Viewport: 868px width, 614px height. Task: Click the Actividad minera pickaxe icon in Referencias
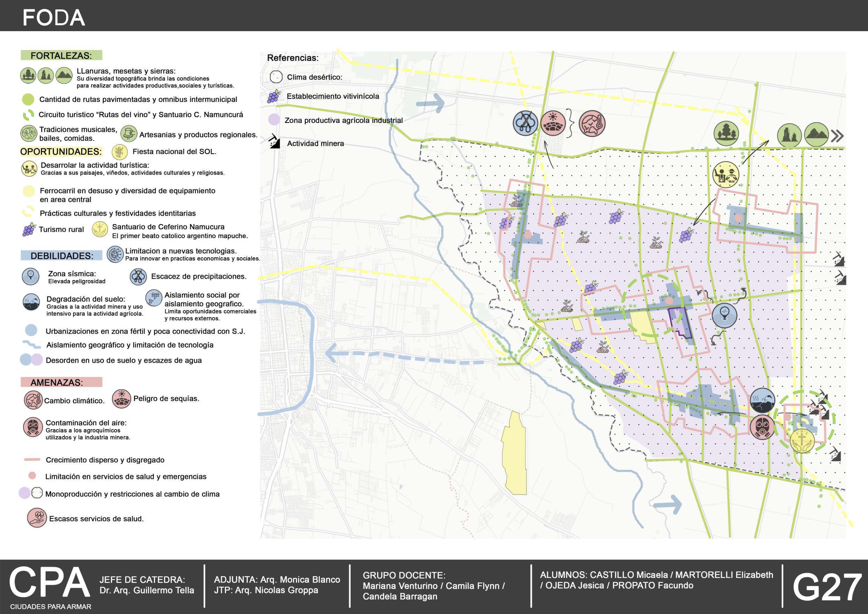click(275, 142)
